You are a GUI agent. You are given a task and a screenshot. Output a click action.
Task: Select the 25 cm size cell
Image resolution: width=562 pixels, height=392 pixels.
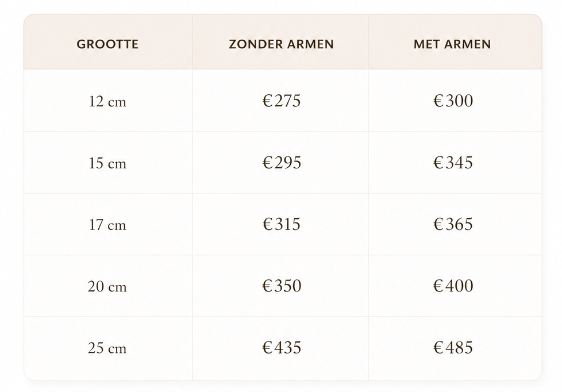pyautogui.click(x=107, y=348)
